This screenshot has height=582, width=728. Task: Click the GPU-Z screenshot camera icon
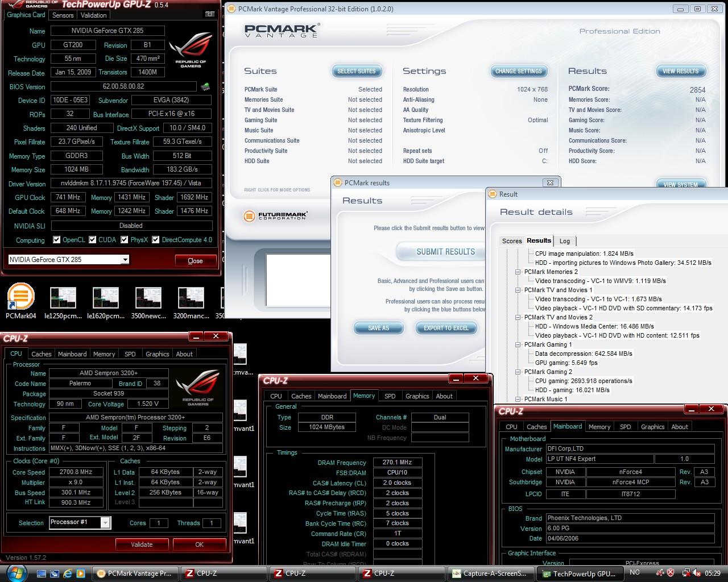pyautogui.click(x=210, y=15)
